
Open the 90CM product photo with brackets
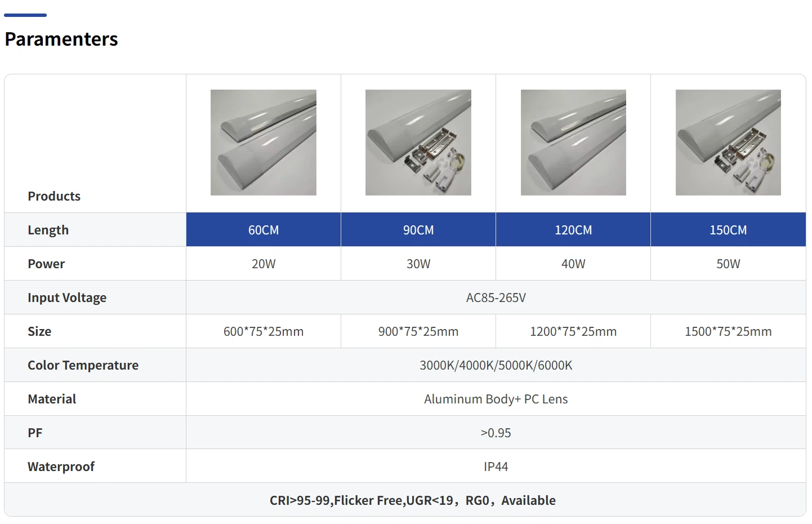click(x=418, y=143)
